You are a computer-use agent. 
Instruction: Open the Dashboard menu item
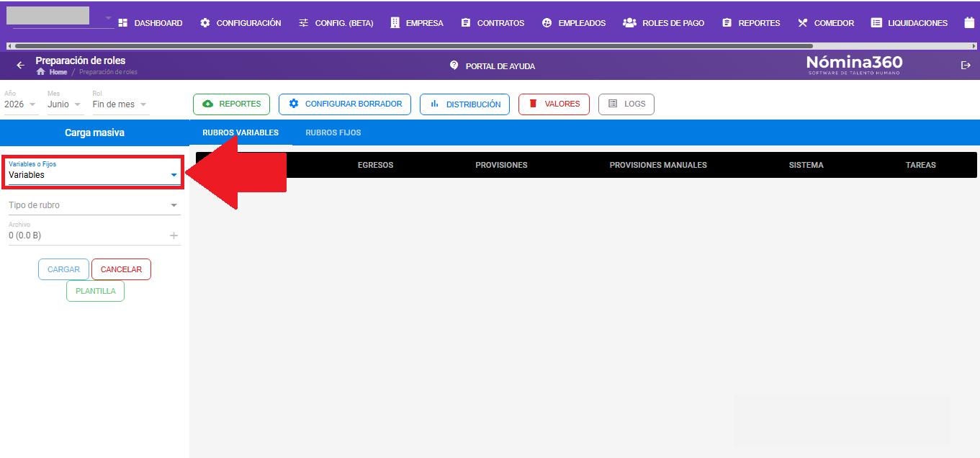click(150, 23)
